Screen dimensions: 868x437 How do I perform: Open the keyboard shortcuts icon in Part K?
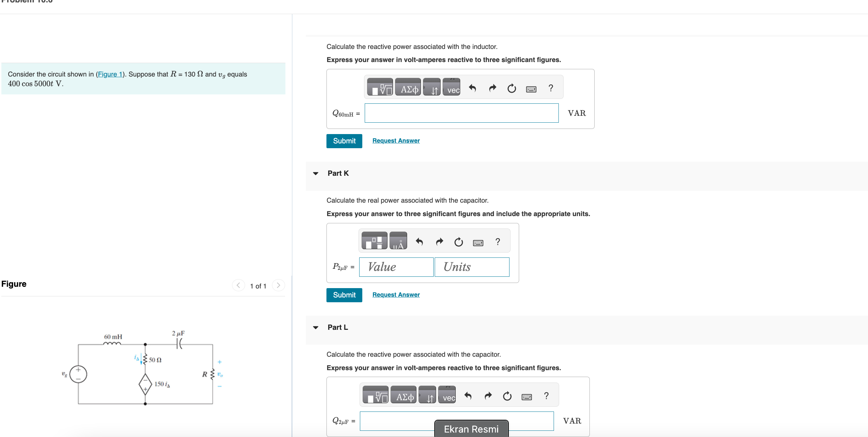[478, 241]
